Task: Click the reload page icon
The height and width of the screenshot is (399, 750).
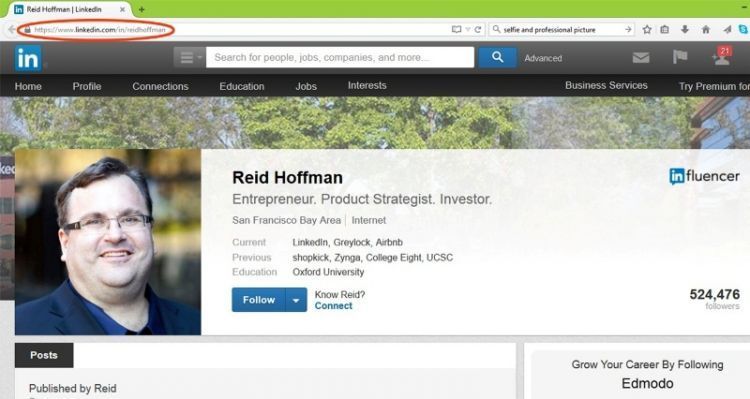Action: tap(477, 30)
